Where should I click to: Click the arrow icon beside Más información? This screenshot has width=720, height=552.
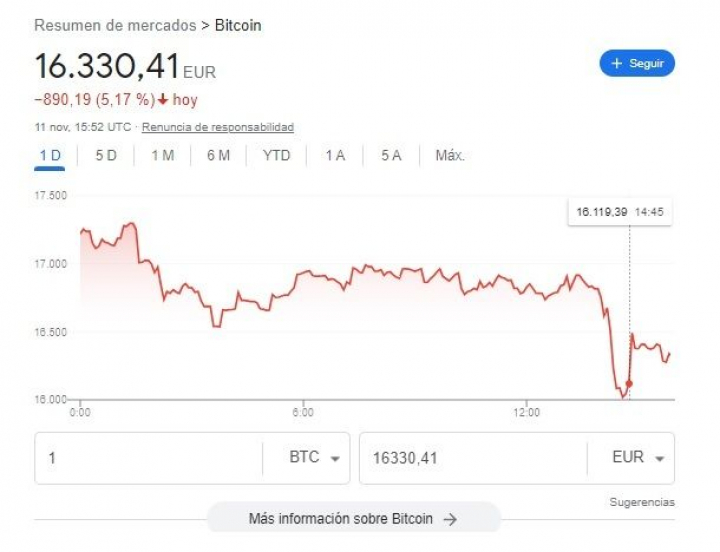(x=450, y=519)
